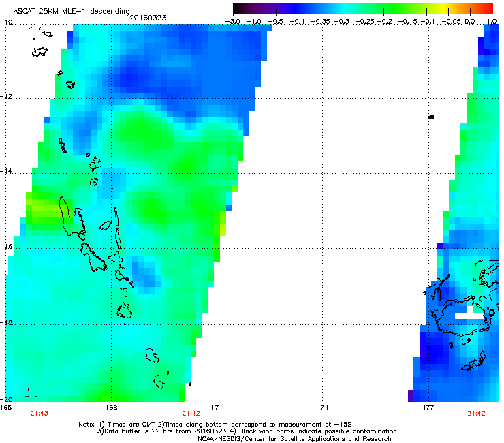Click the 171 longitude axis label
504x443 pixels.
click(x=217, y=408)
